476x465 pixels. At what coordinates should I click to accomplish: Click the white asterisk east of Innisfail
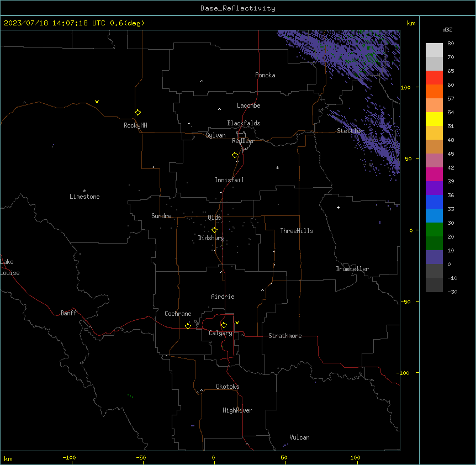pos(277,167)
